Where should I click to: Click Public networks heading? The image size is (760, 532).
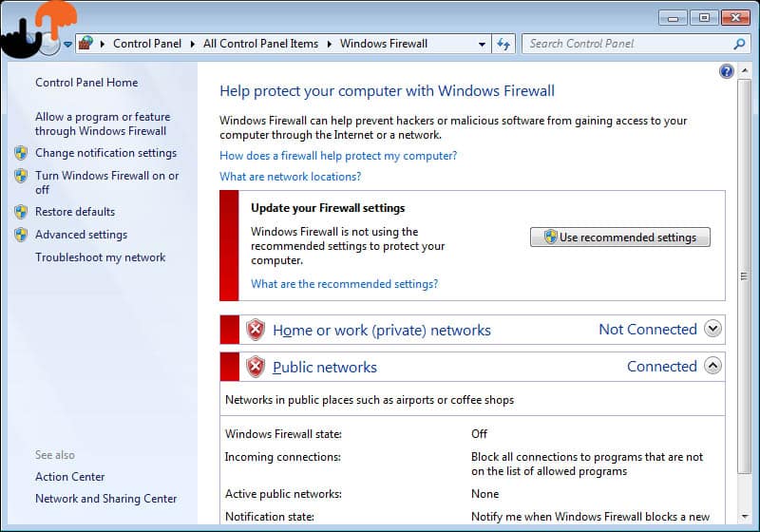[325, 367]
